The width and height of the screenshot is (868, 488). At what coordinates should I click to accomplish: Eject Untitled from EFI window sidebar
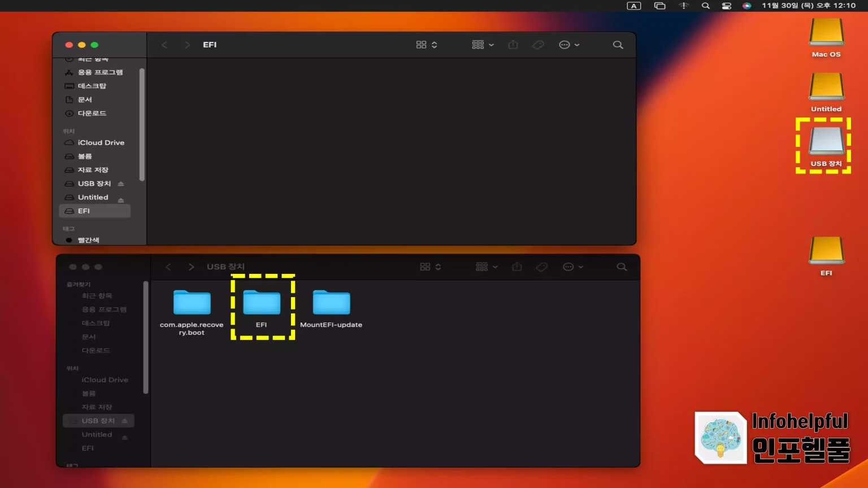tap(121, 199)
